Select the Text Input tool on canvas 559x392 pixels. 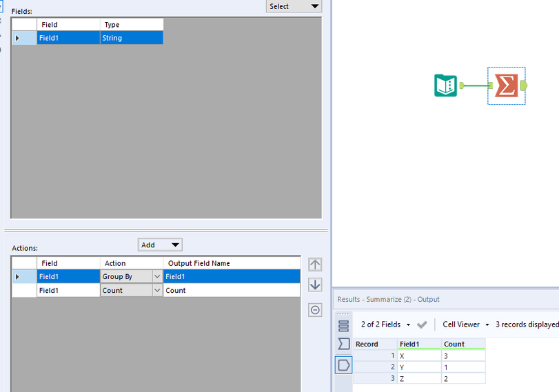[445, 85]
